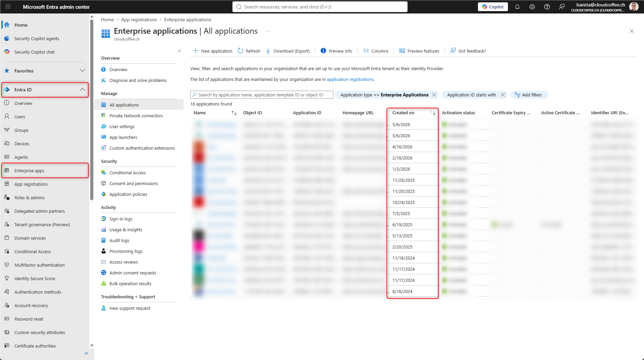Click the Delegated admin partners icon

[7, 211]
